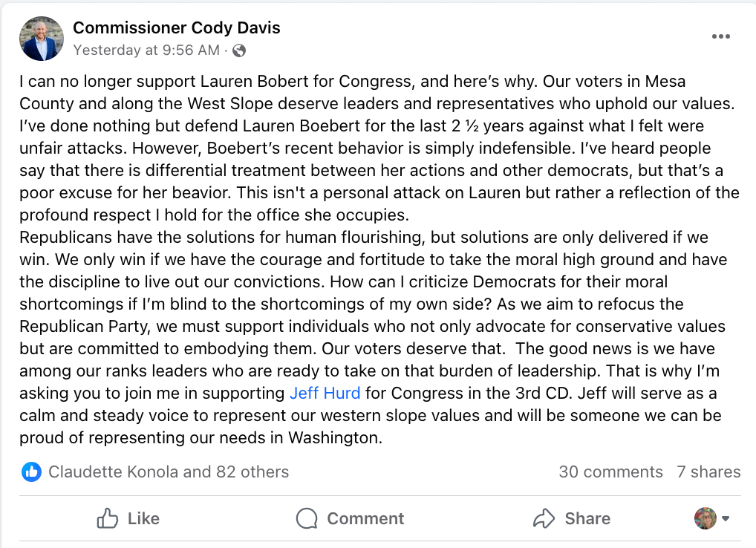Expand the dropdown arrow beside the small avatar
The image size is (756, 548).
[726, 518]
